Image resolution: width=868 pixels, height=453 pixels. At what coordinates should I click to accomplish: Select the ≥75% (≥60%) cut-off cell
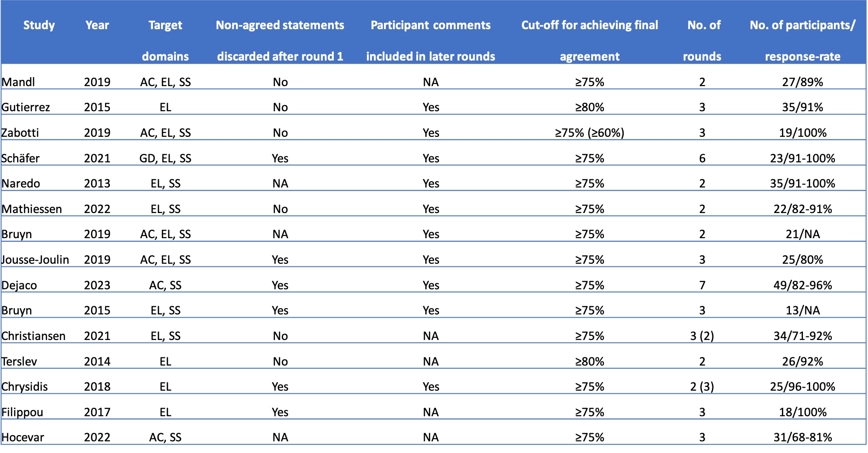coord(589,133)
